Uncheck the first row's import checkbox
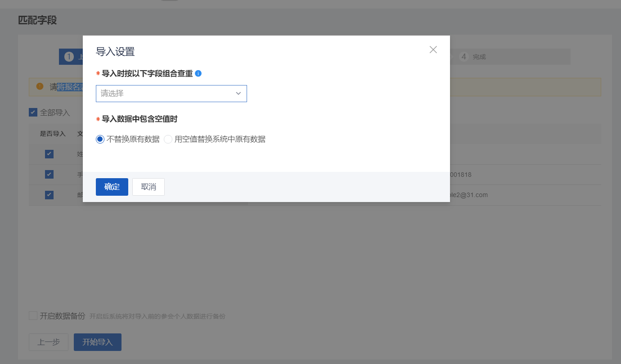 pyautogui.click(x=49, y=154)
